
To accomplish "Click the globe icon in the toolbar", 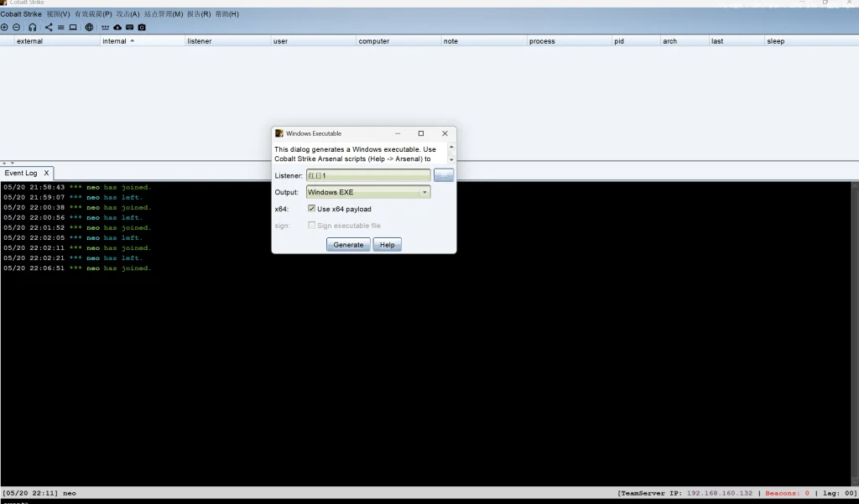I will pos(89,28).
